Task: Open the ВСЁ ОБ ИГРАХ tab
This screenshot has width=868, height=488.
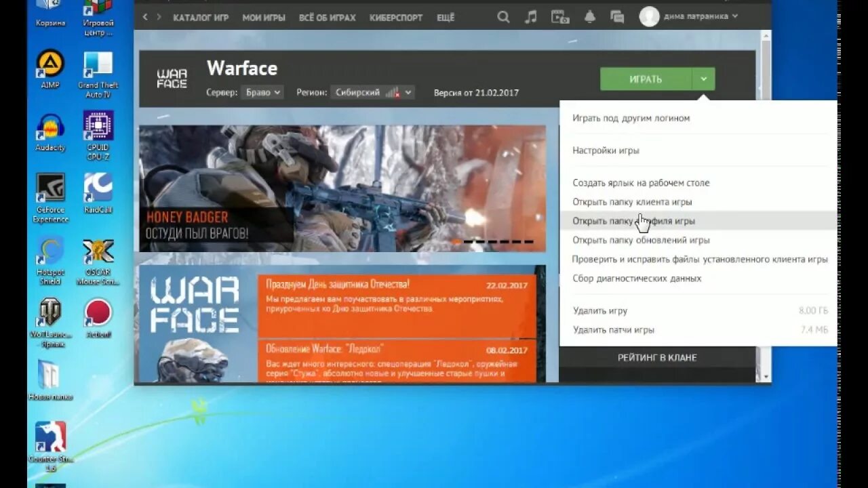Action: [328, 18]
